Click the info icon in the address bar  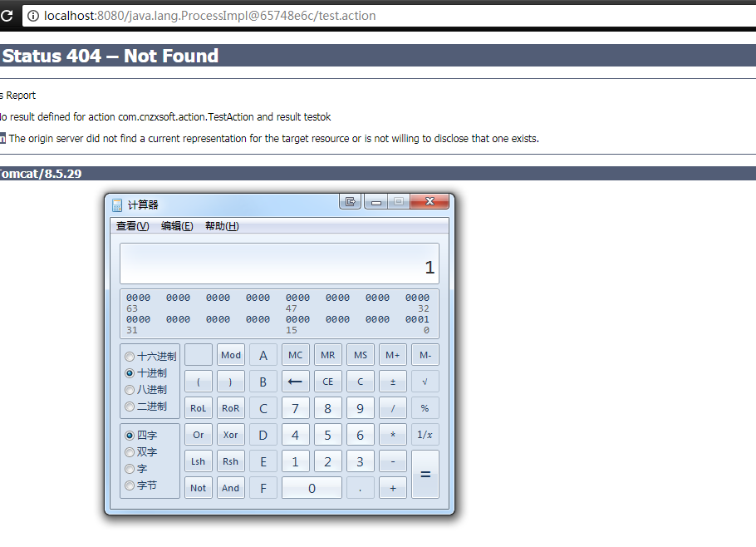(31, 15)
